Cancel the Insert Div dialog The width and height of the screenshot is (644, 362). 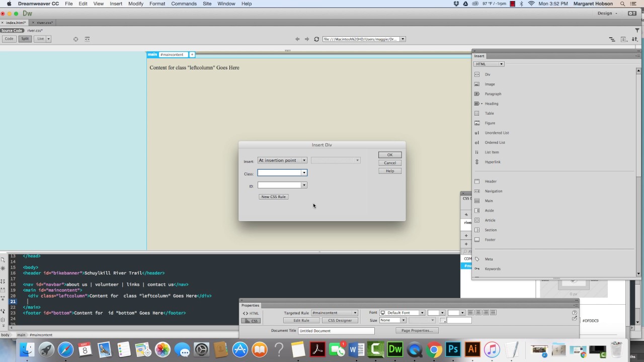390,163
